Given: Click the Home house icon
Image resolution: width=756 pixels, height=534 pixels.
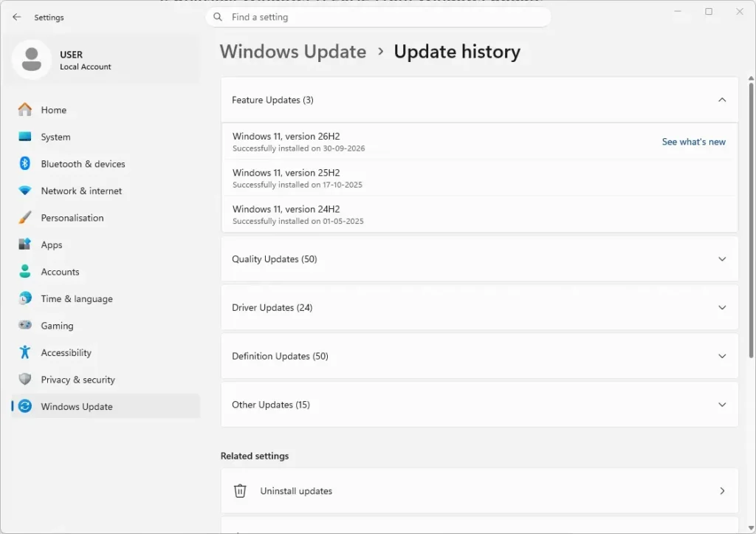Looking at the screenshot, I should (25, 109).
